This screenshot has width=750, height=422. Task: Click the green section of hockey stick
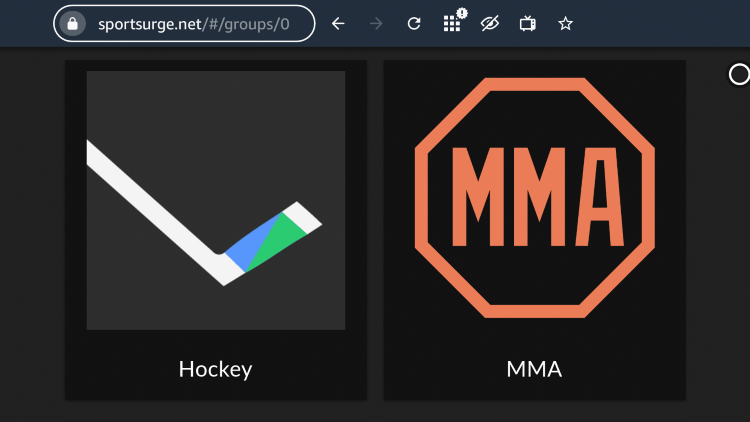tap(277, 242)
